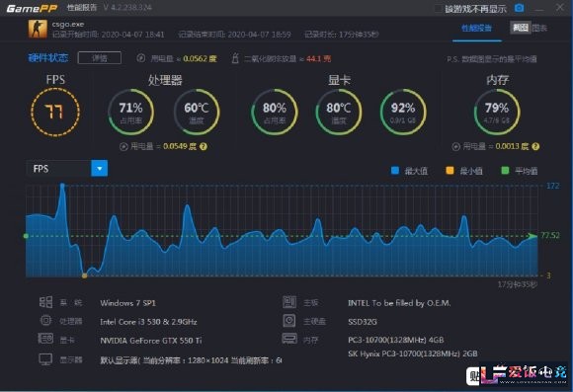Image resolution: width=573 pixels, height=392 pixels.
Task: Click the csgo.exe game icon
Action: pos(38,29)
